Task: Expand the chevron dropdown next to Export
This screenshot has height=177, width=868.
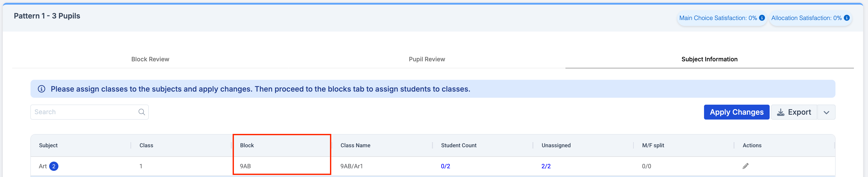Action: pos(826,112)
